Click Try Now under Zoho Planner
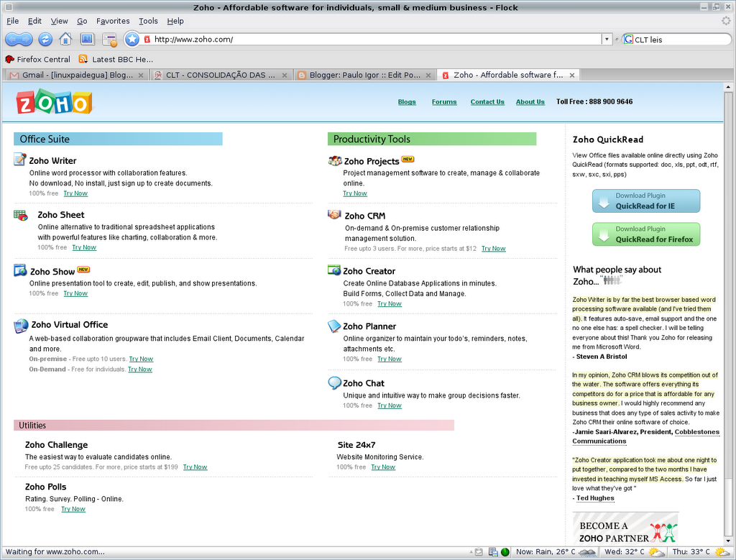 point(390,359)
